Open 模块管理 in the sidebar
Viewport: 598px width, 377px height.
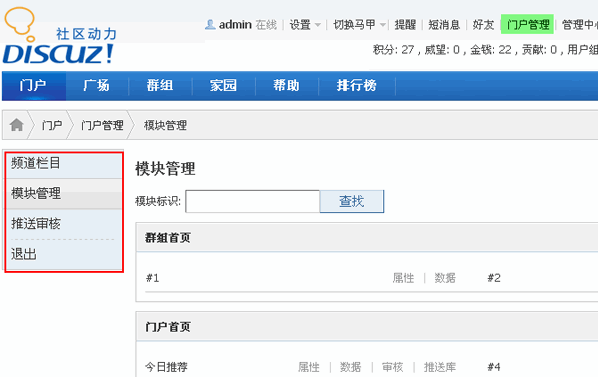(64, 194)
